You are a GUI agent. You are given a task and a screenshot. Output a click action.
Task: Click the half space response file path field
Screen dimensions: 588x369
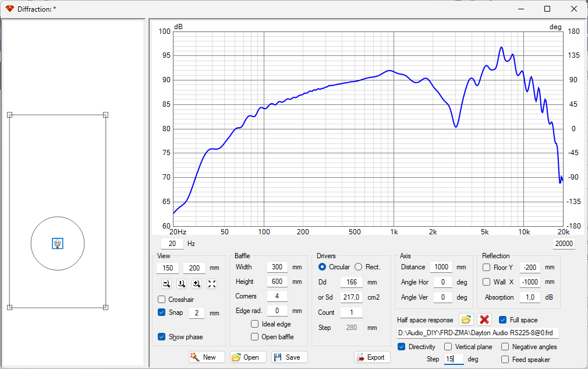click(478, 333)
